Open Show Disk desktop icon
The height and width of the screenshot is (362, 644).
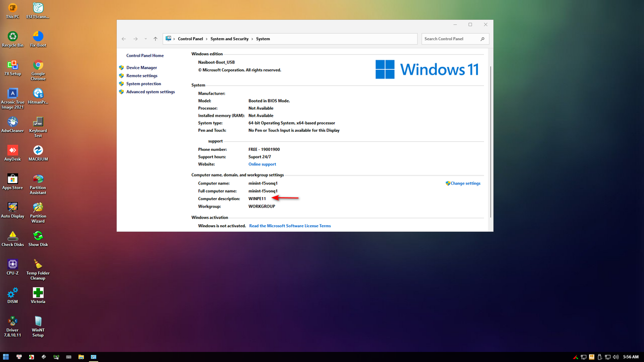click(x=38, y=239)
